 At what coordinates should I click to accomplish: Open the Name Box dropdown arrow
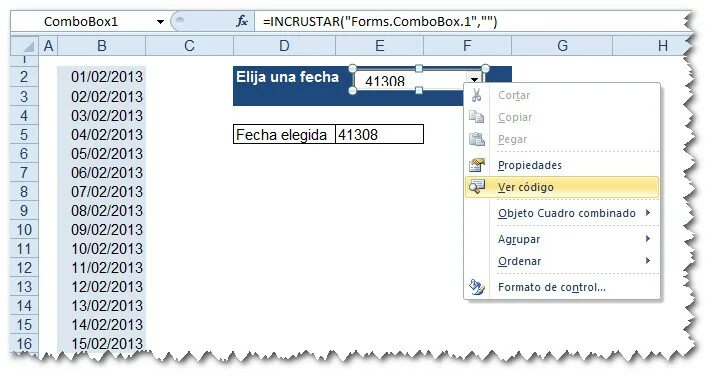point(160,21)
